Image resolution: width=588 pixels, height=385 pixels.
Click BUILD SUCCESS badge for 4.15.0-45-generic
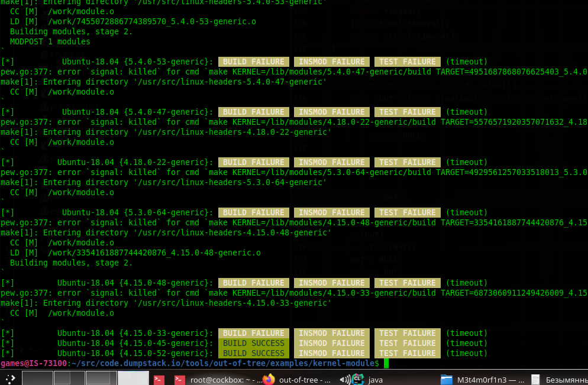click(x=254, y=343)
